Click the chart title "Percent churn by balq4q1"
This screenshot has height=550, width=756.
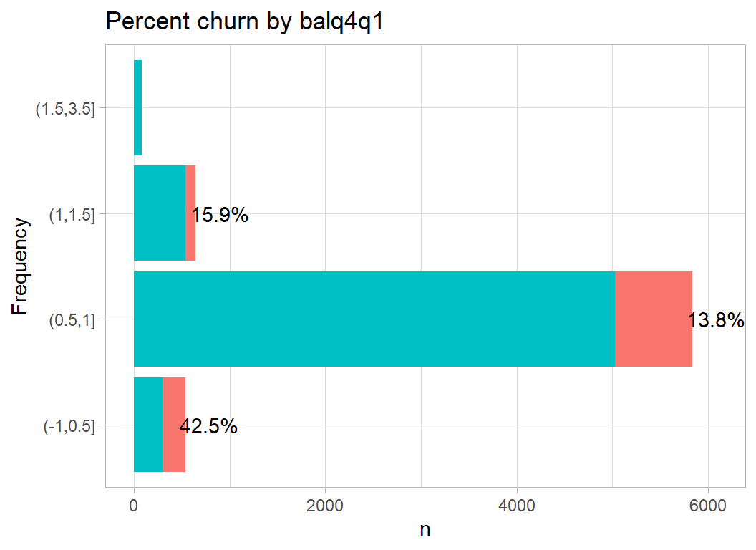(x=246, y=21)
